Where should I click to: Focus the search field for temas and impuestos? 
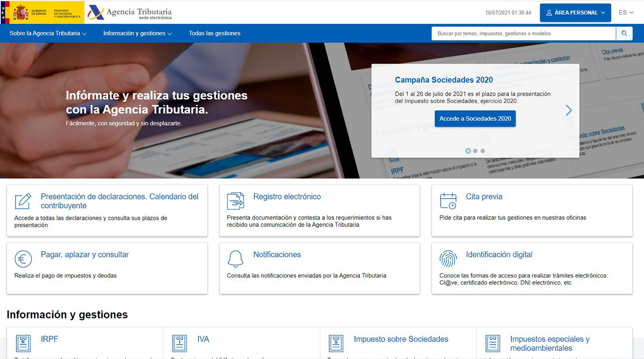tap(523, 34)
